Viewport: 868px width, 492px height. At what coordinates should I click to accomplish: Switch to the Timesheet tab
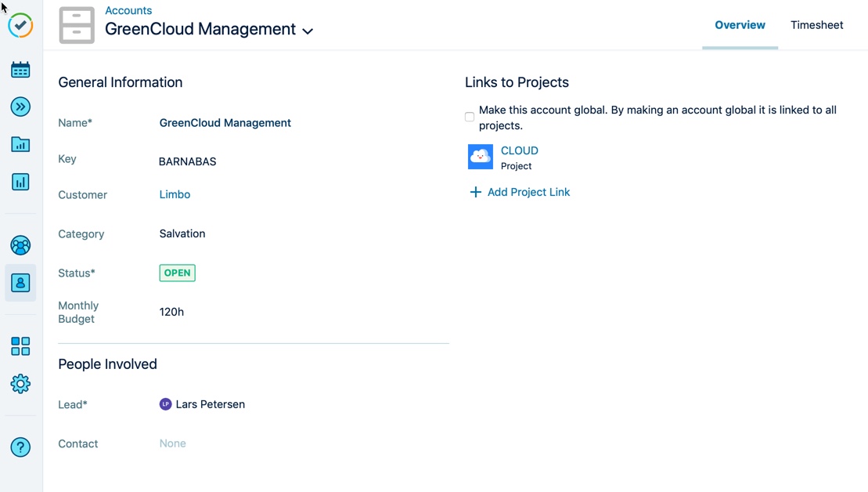pyautogui.click(x=816, y=25)
